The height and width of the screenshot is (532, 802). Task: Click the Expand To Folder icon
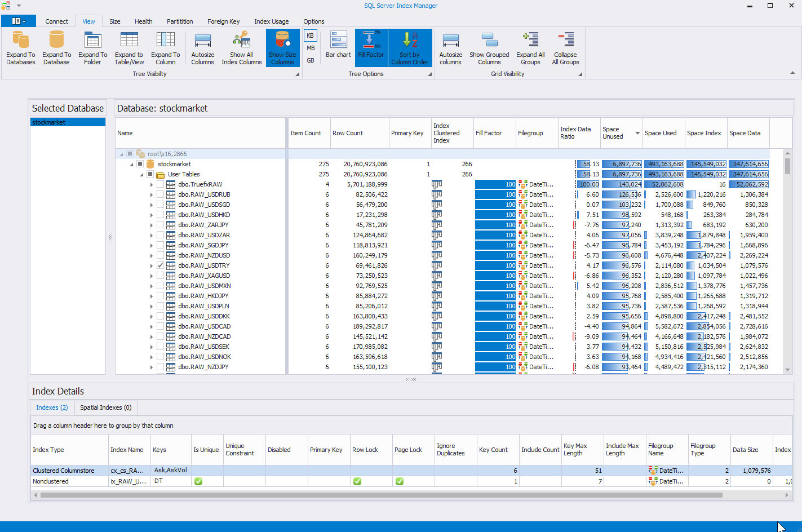coord(92,40)
